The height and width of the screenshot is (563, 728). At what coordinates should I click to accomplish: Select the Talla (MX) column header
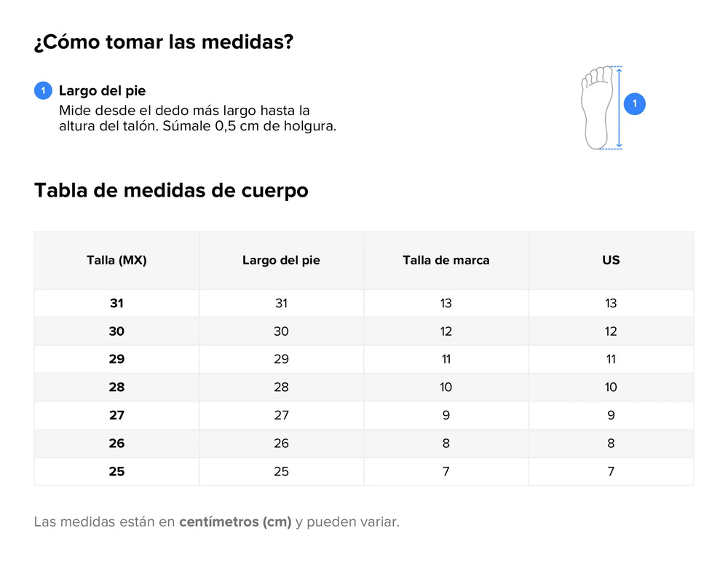[116, 260]
